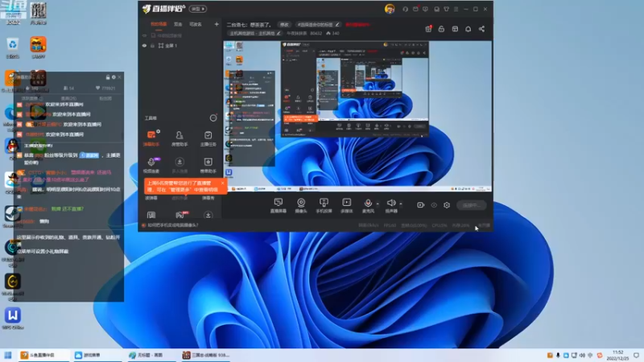The height and width of the screenshot is (362, 644).
Task: Open the 房管助手 room manager tool
Action: pyautogui.click(x=180, y=138)
